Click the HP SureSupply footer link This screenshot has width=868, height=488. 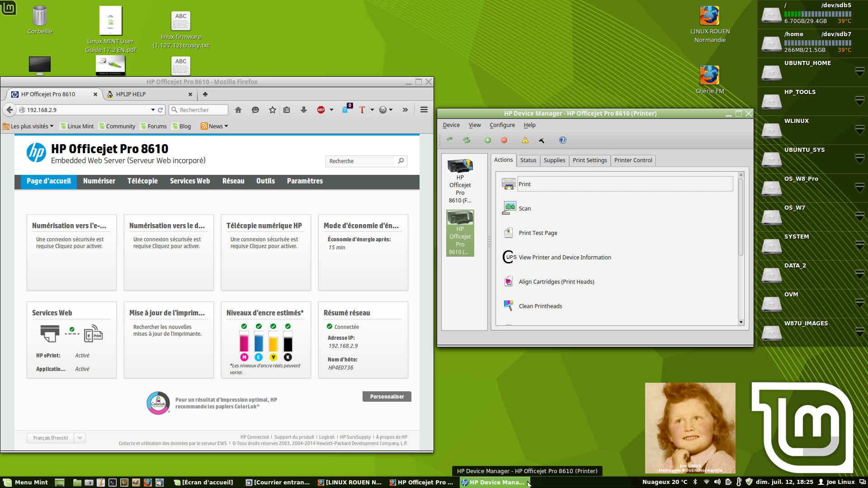coord(355,437)
